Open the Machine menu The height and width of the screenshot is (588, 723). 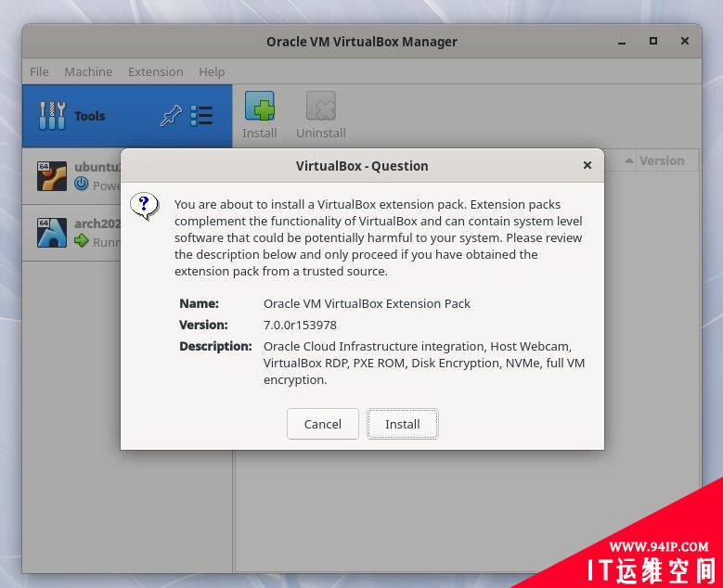pyautogui.click(x=88, y=72)
